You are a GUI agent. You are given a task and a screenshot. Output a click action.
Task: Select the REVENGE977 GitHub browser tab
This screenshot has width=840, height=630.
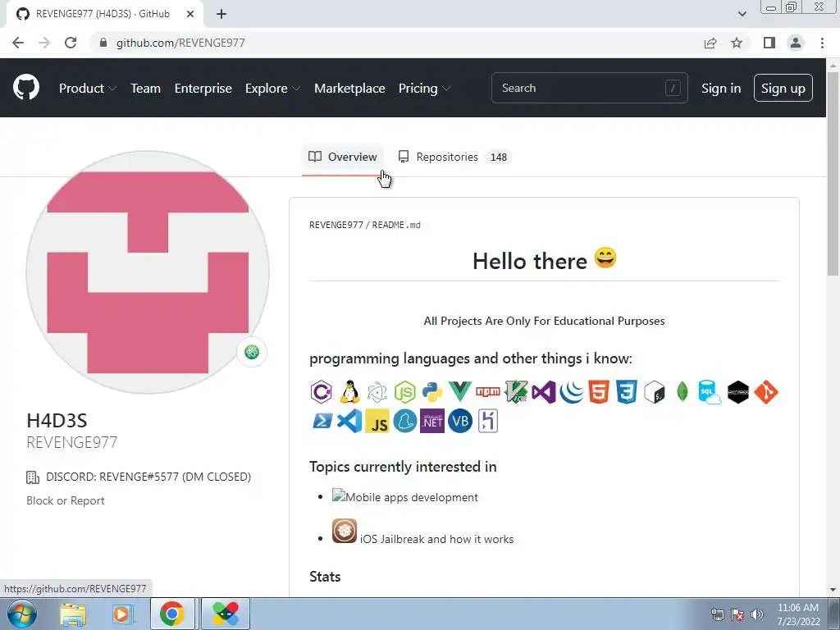pos(102,14)
